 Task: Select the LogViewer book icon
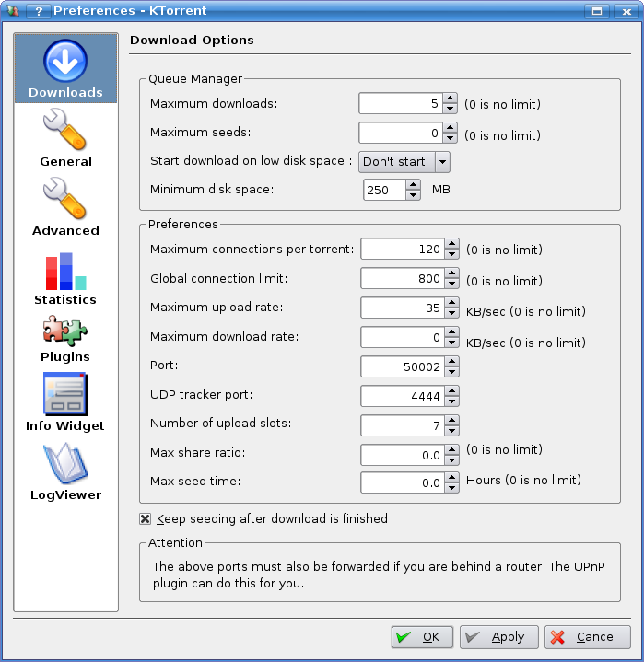coord(65,465)
